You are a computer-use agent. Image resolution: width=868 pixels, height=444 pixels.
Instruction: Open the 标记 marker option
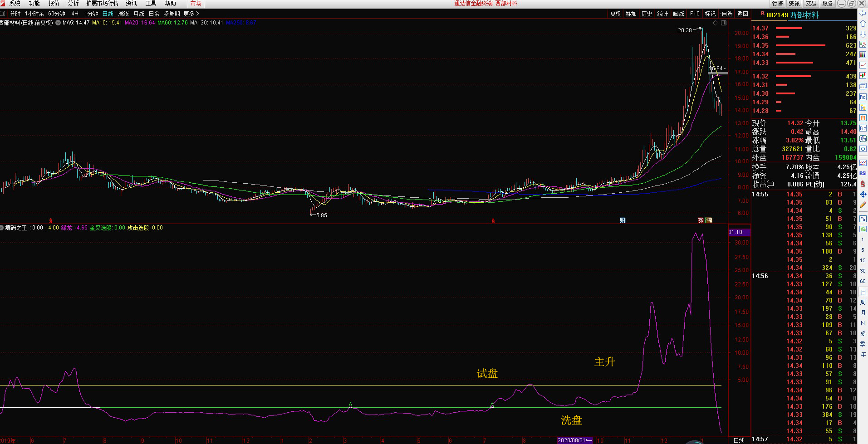tap(710, 14)
